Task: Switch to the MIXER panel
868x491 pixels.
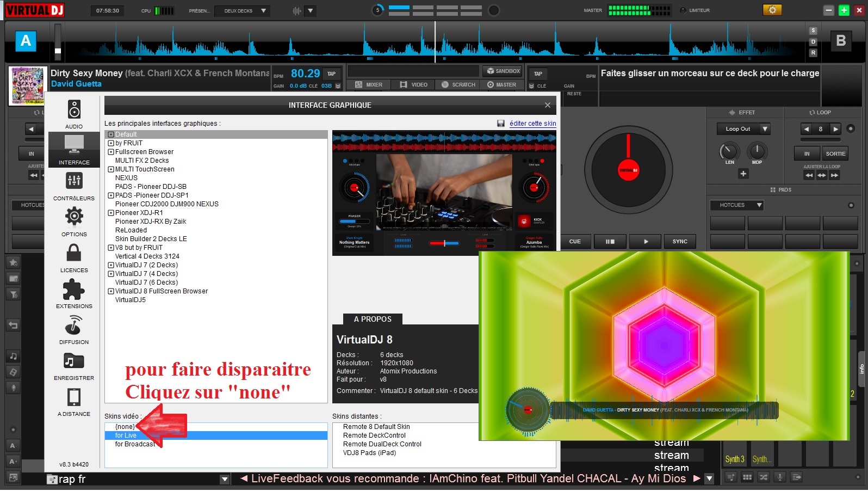Action: point(369,84)
